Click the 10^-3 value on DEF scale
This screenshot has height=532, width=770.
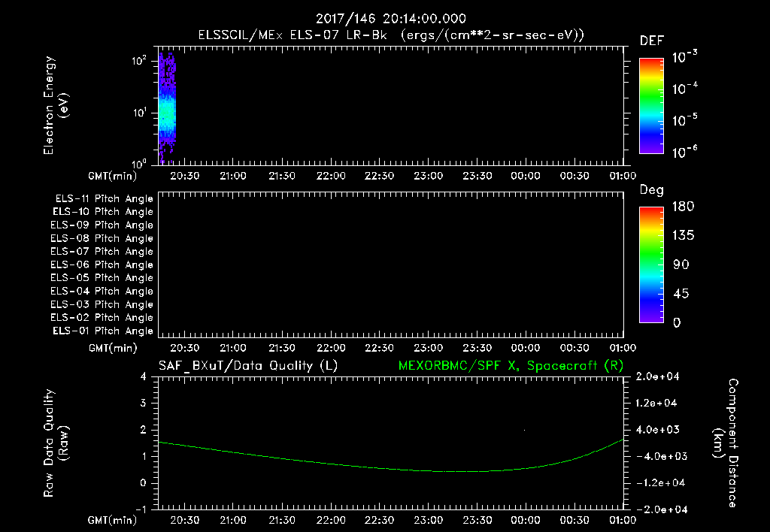coord(684,56)
